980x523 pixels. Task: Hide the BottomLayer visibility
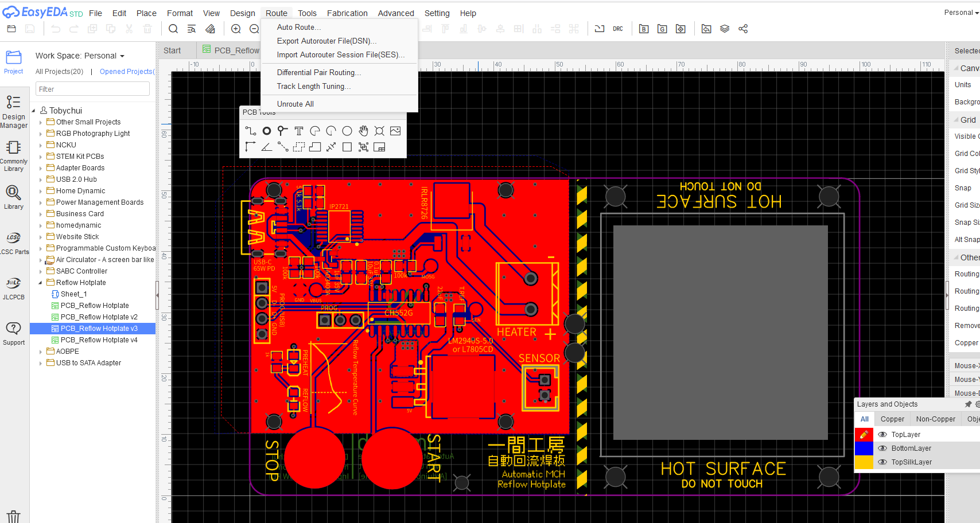click(x=883, y=448)
